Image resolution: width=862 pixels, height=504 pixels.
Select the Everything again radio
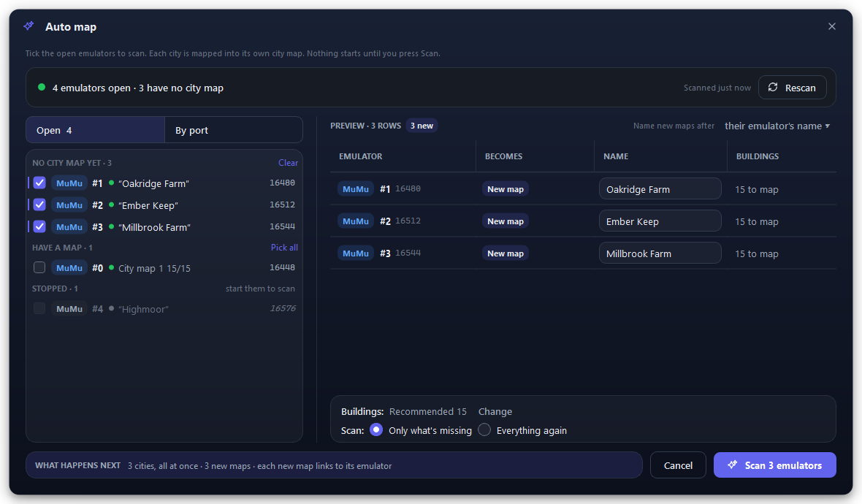[x=484, y=429]
